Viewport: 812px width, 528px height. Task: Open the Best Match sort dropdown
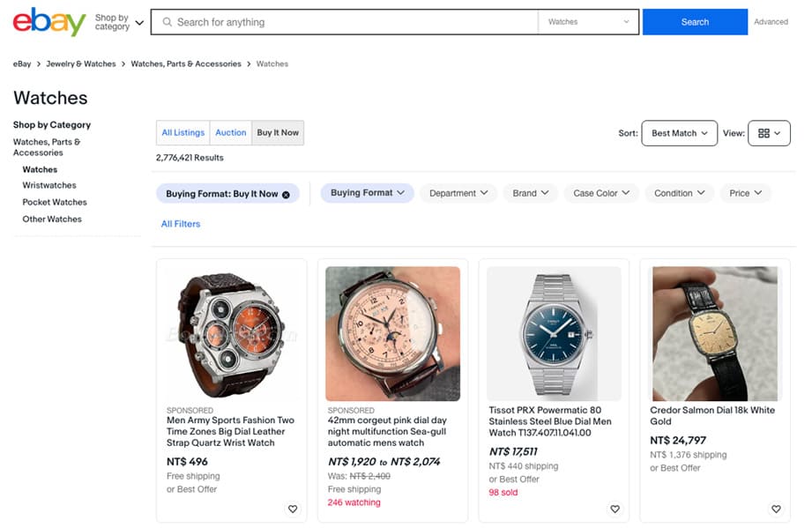pyautogui.click(x=679, y=133)
